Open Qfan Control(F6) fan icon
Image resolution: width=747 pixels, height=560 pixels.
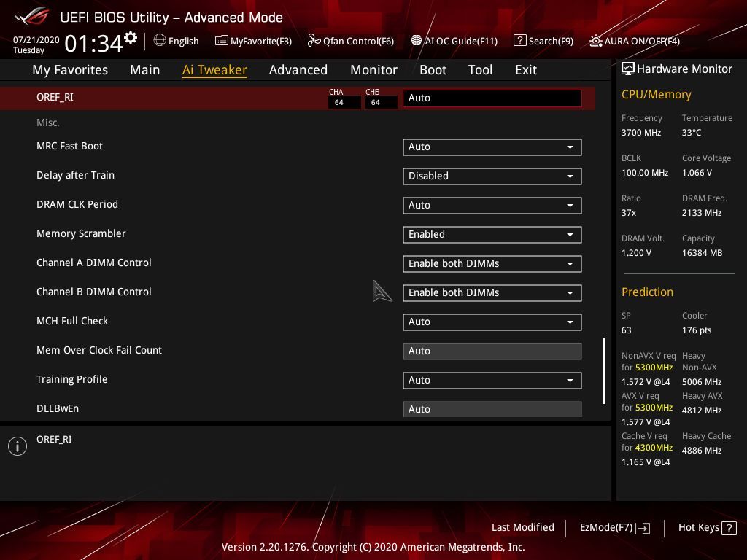point(314,41)
